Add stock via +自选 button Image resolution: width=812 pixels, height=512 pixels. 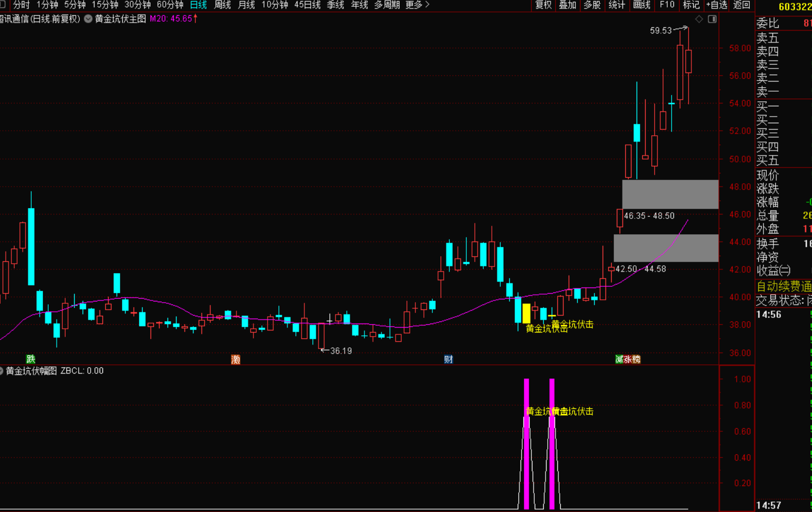pos(716,5)
